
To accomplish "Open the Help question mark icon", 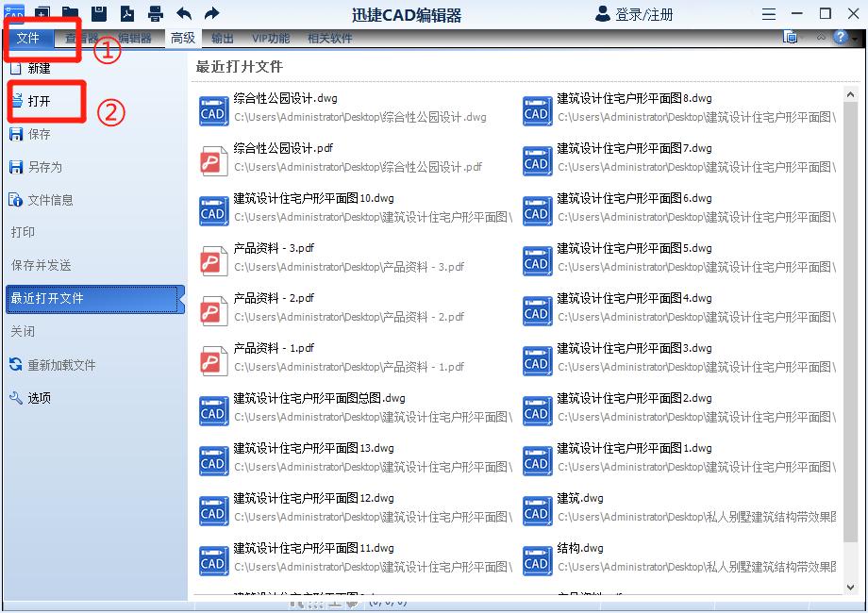I will click(839, 38).
